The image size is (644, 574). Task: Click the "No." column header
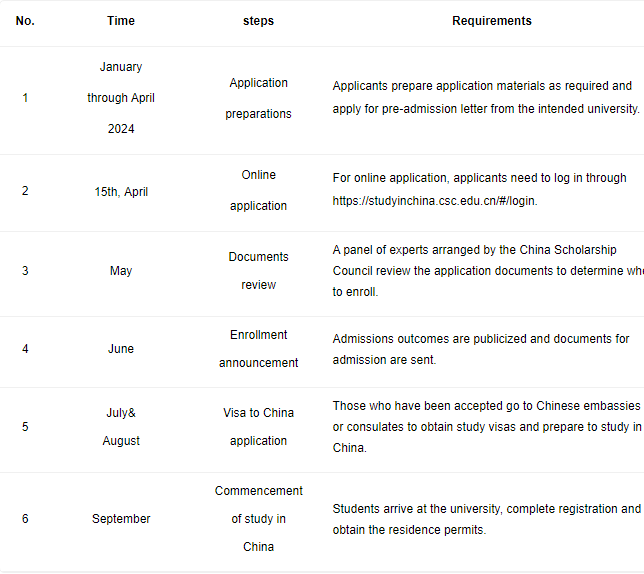coord(25,21)
